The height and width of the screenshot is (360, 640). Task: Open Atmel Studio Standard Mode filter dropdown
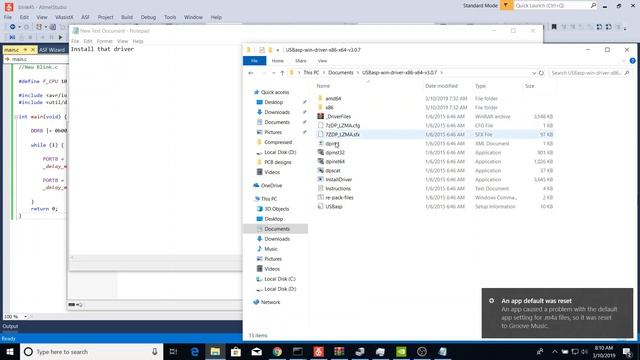(506, 5)
